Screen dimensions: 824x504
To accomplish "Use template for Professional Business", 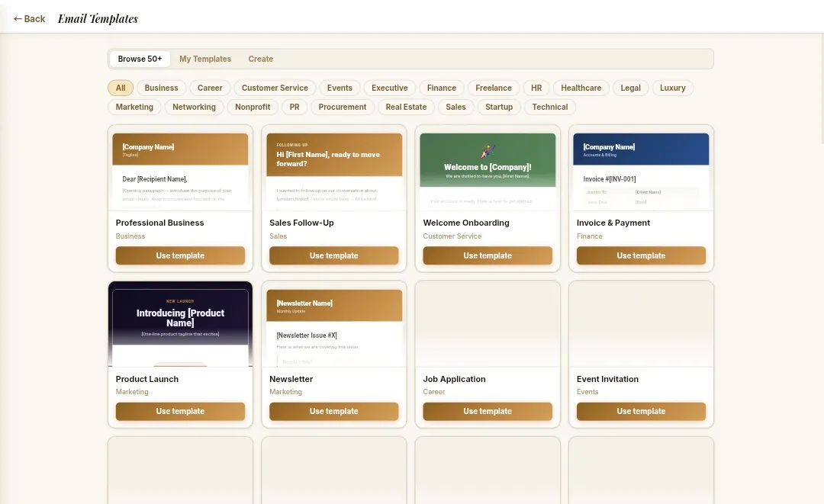I will coord(180,255).
